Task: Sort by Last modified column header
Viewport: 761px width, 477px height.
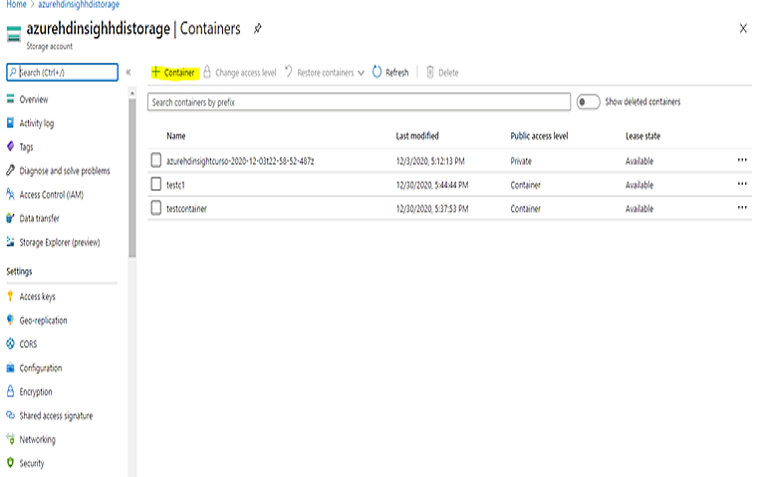Action: 417,136
